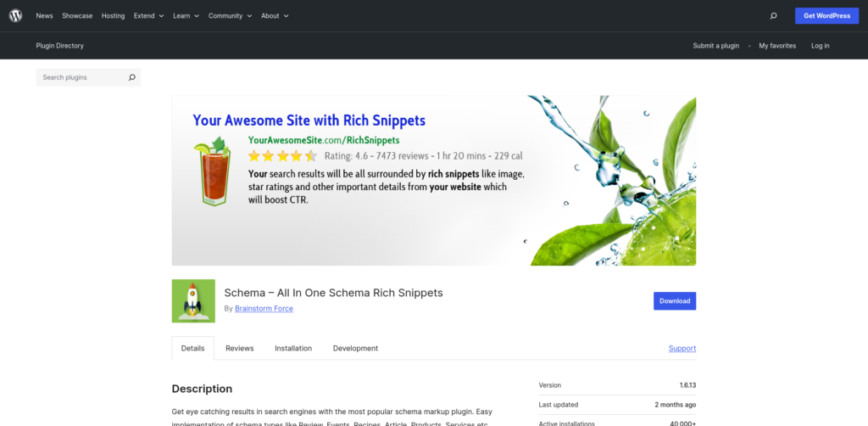Open the Plugin Directory link

pos(60,46)
